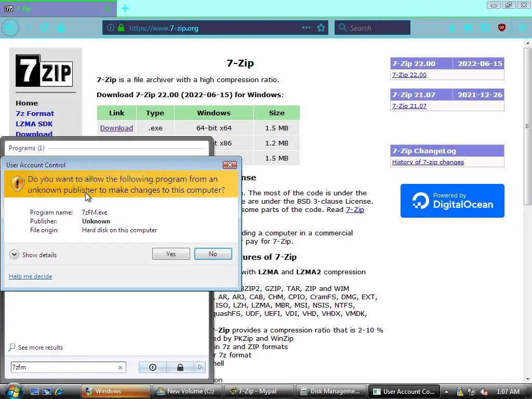Clear the 7zfm search text with the X
This screenshot has width=532, height=399.
[x=120, y=367]
